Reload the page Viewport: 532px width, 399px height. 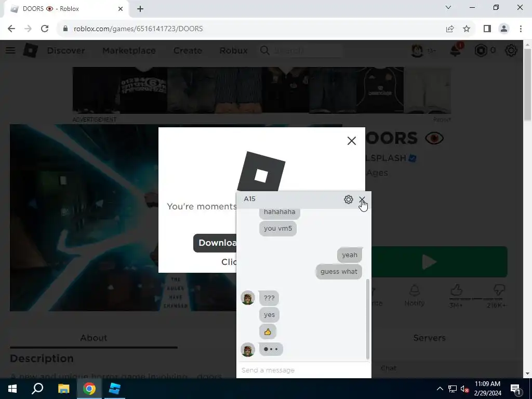45,29
